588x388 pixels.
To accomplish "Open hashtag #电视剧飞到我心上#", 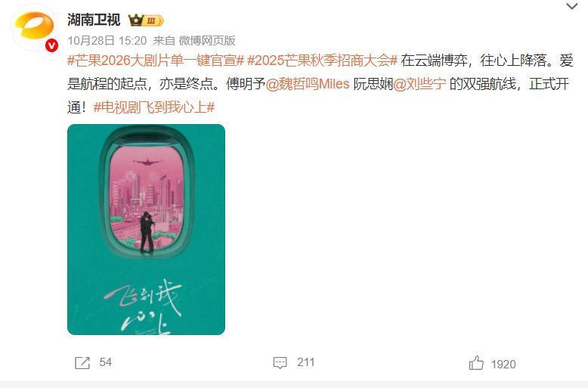I will coord(153,107).
